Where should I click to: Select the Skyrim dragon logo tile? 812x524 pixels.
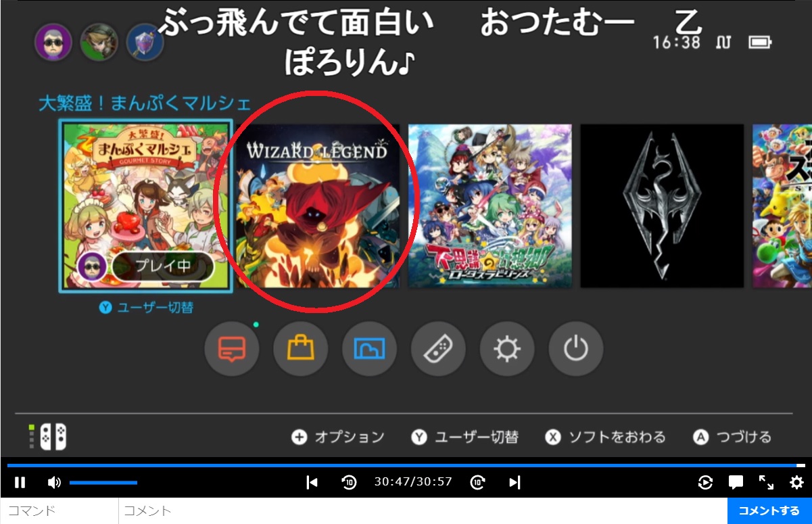[x=662, y=206]
